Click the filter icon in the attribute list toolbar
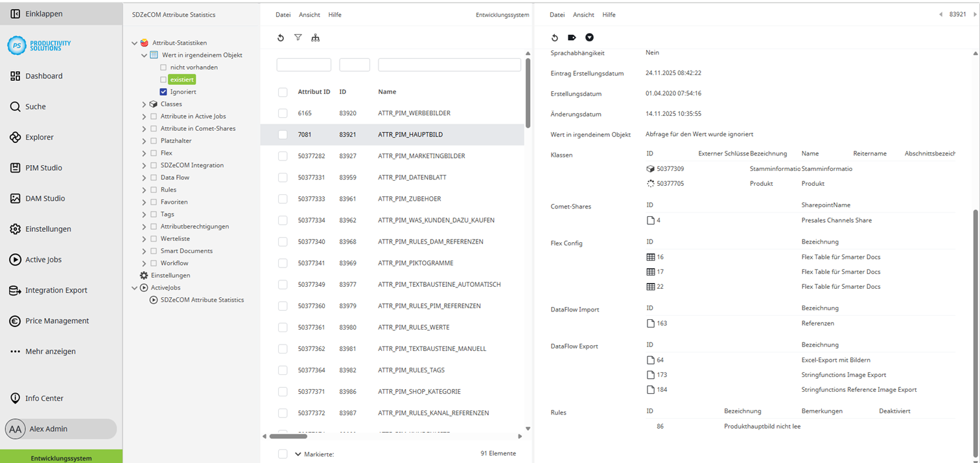 click(x=298, y=38)
